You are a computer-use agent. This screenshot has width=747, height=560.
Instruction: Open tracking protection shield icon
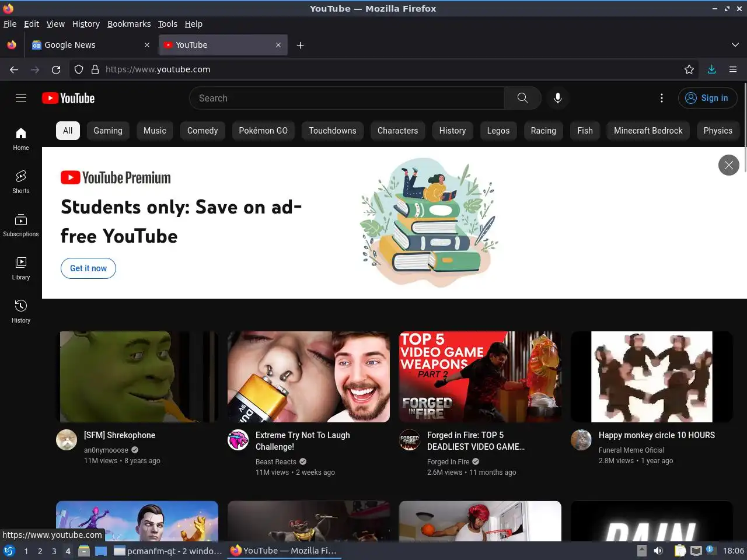79,69
